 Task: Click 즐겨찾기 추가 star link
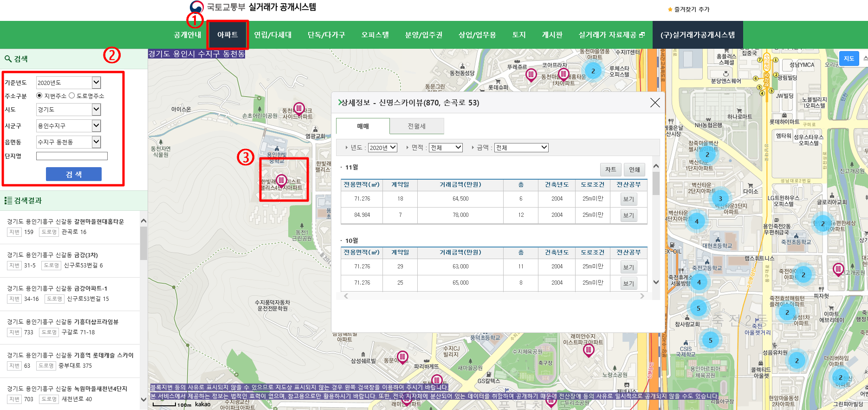point(688,9)
